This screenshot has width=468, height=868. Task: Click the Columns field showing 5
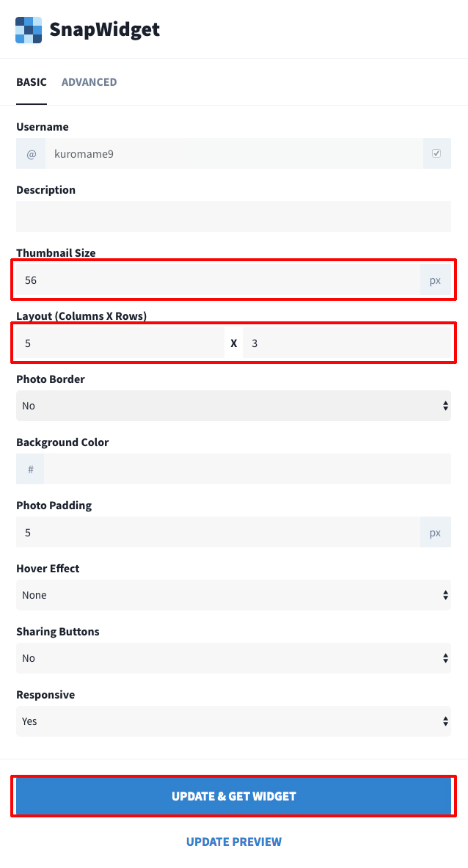[120, 343]
